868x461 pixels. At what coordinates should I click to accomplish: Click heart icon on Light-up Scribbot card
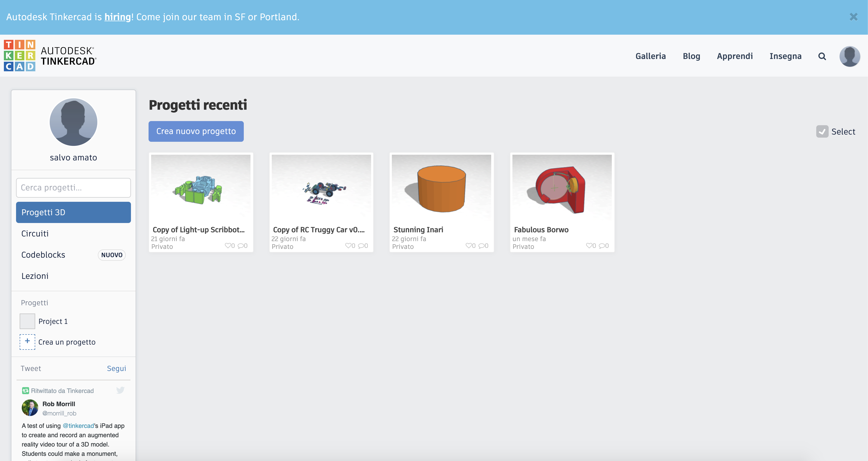coord(228,246)
